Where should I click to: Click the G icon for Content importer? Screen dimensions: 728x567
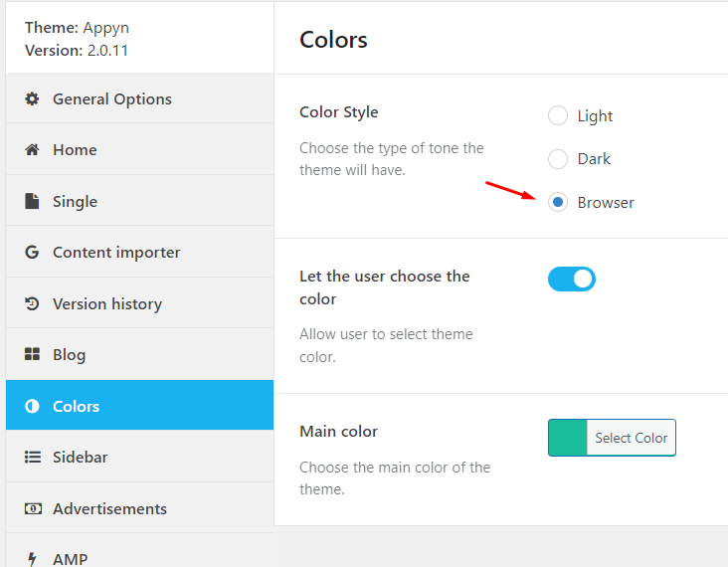coord(32,252)
